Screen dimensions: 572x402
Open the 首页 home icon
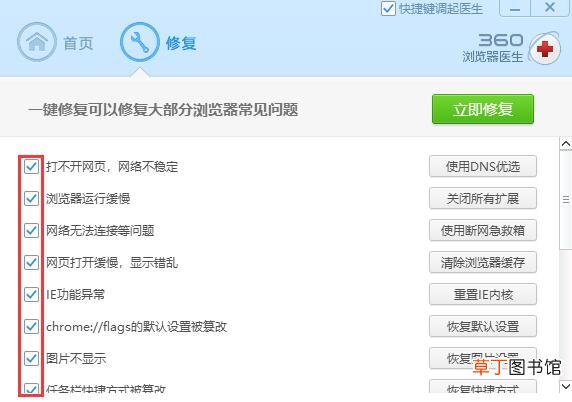[x=36, y=42]
